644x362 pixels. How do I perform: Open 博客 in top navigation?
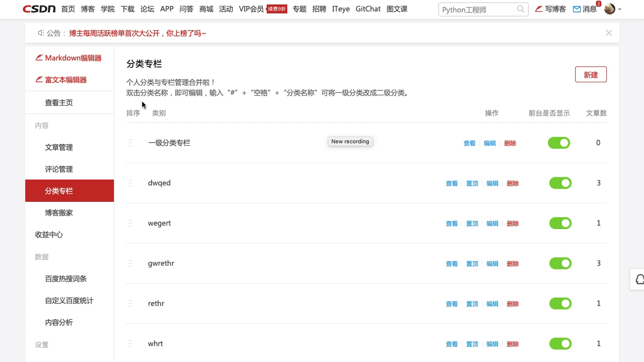pos(88,9)
